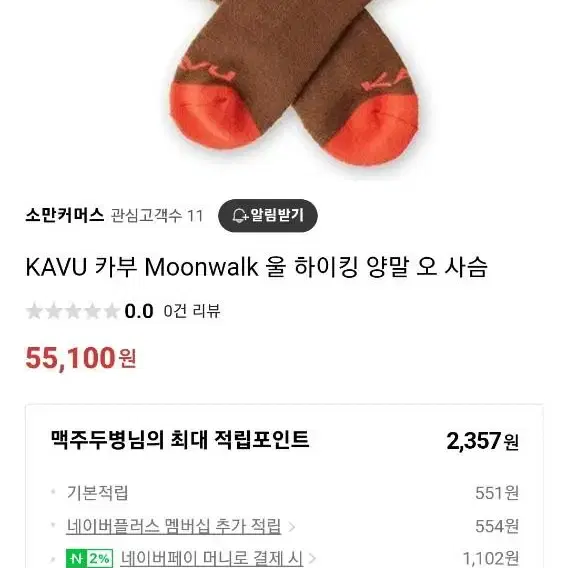
Task: Click the 관심고객수 11 text
Action: point(156,216)
